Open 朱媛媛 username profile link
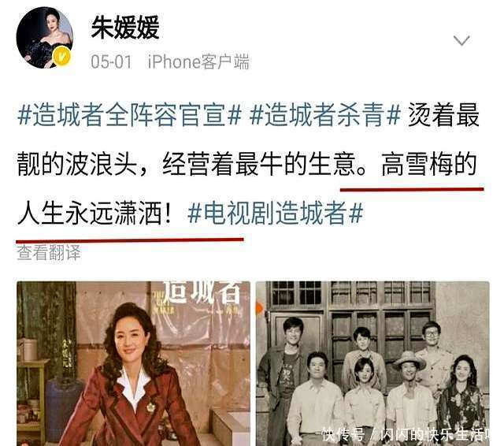Viewport: 504px width, 446px height. pyautogui.click(x=125, y=28)
